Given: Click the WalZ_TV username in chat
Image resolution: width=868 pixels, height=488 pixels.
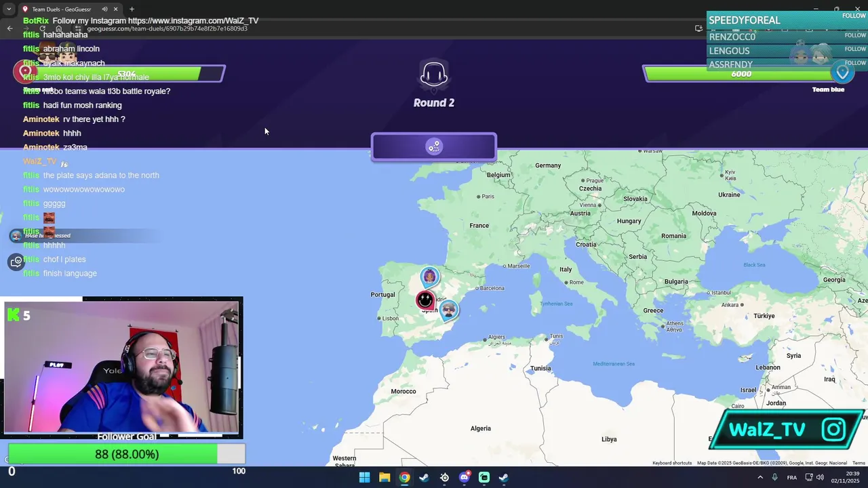Looking at the screenshot, I should point(39,161).
